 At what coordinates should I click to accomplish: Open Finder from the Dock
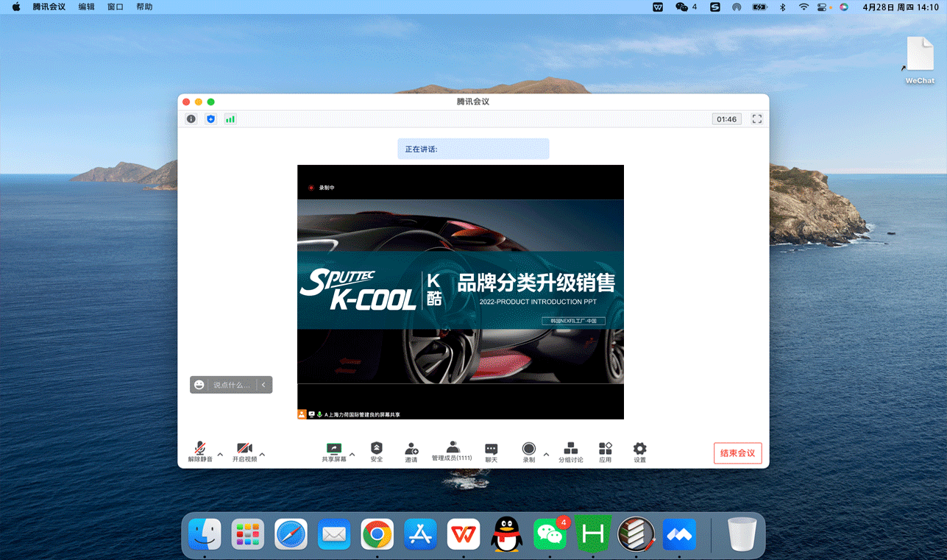tap(205, 534)
